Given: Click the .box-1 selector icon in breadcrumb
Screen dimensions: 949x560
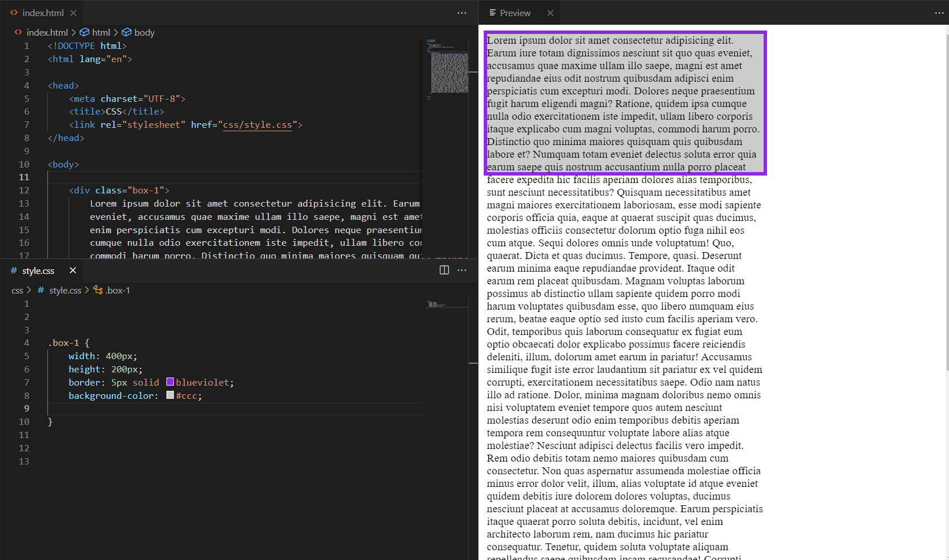Looking at the screenshot, I should click(98, 291).
